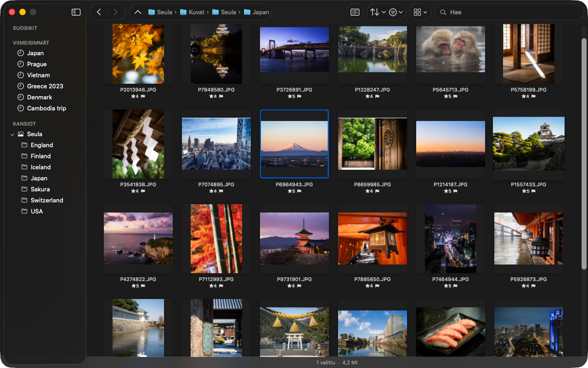Select sushi plate thumbnail in bottom row
Viewport: 588px width, 368px height.
point(451,332)
